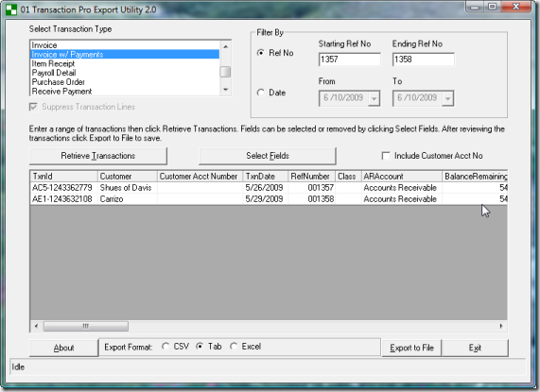Choose CSV export format
540x392 pixels.
[165, 347]
